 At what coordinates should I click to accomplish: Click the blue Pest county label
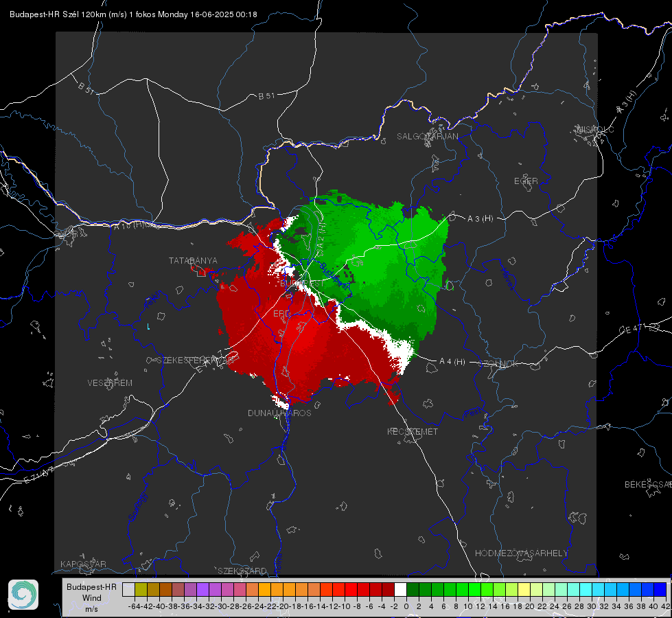click(x=473, y=413)
